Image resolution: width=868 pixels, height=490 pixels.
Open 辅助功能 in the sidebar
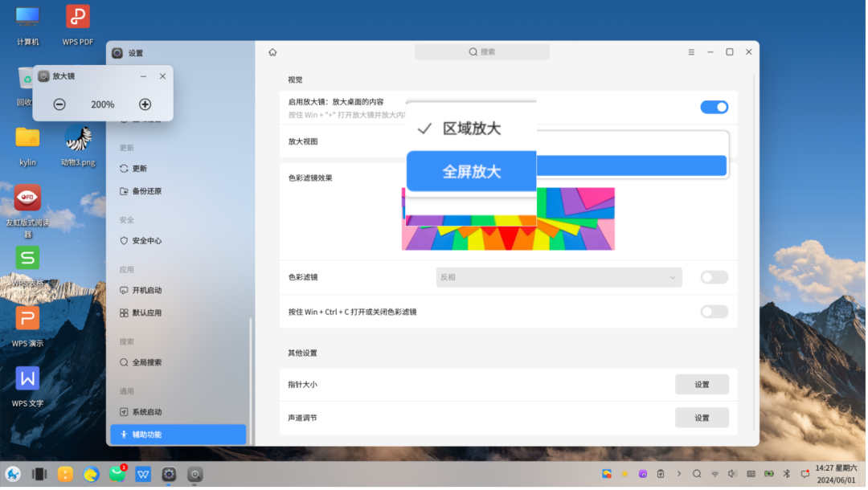click(178, 435)
